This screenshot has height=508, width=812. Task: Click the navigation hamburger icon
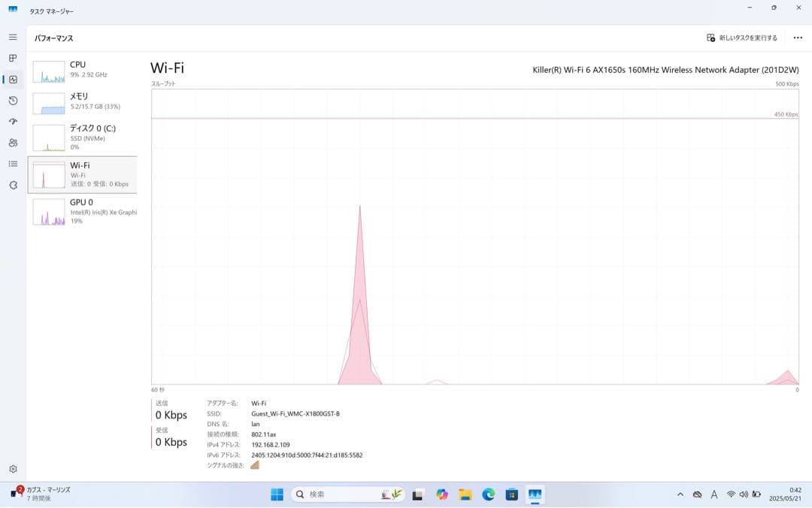[x=12, y=36]
